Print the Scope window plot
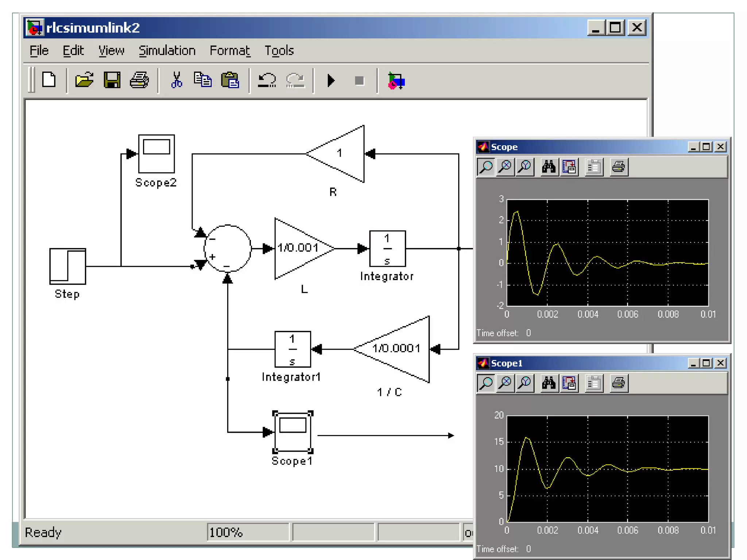This screenshot has height=560, width=747. (x=618, y=167)
